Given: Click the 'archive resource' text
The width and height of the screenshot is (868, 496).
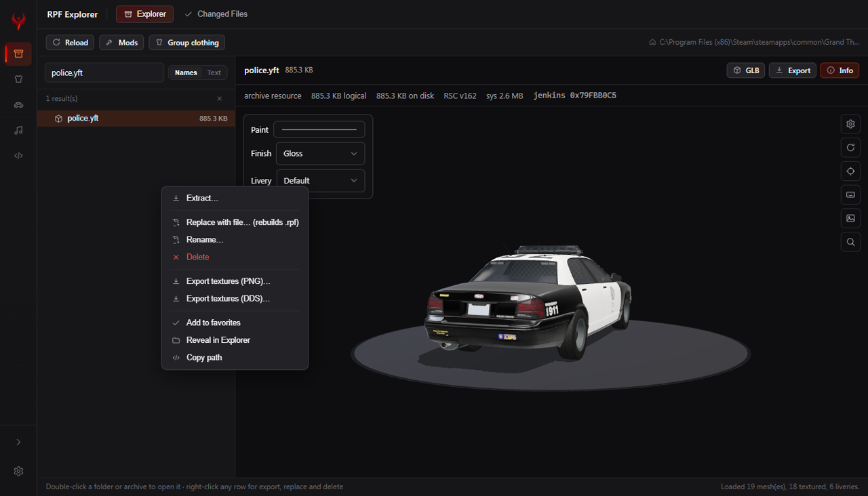Looking at the screenshot, I should [273, 96].
